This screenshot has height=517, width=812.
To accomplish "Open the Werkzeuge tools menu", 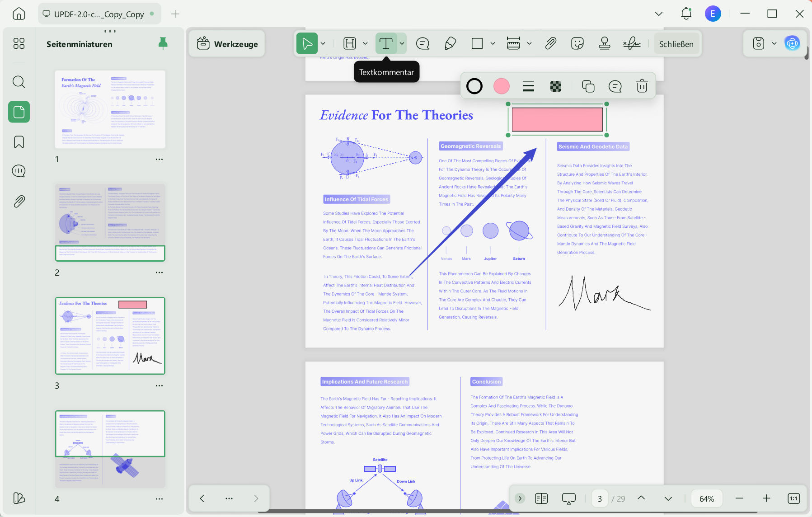I will tap(227, 44).
